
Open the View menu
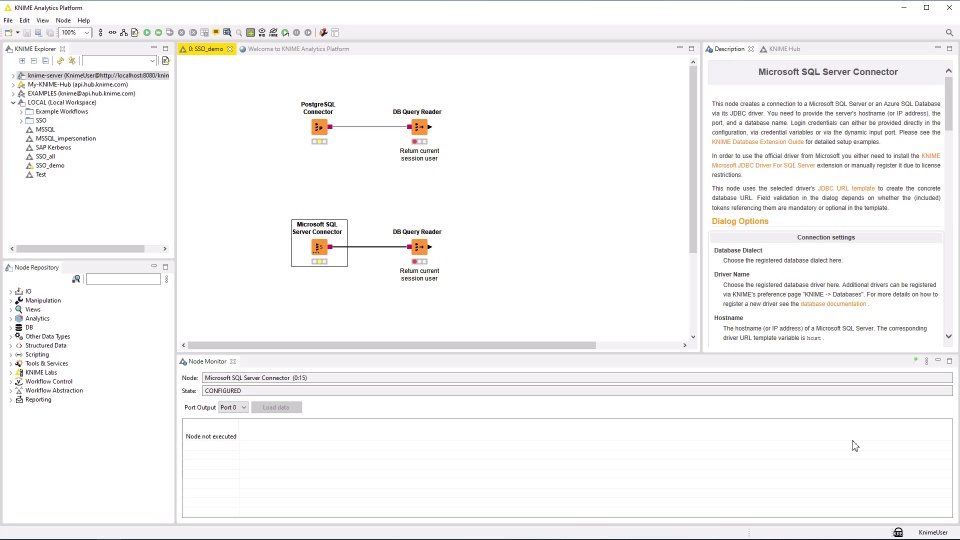(42, 20)
